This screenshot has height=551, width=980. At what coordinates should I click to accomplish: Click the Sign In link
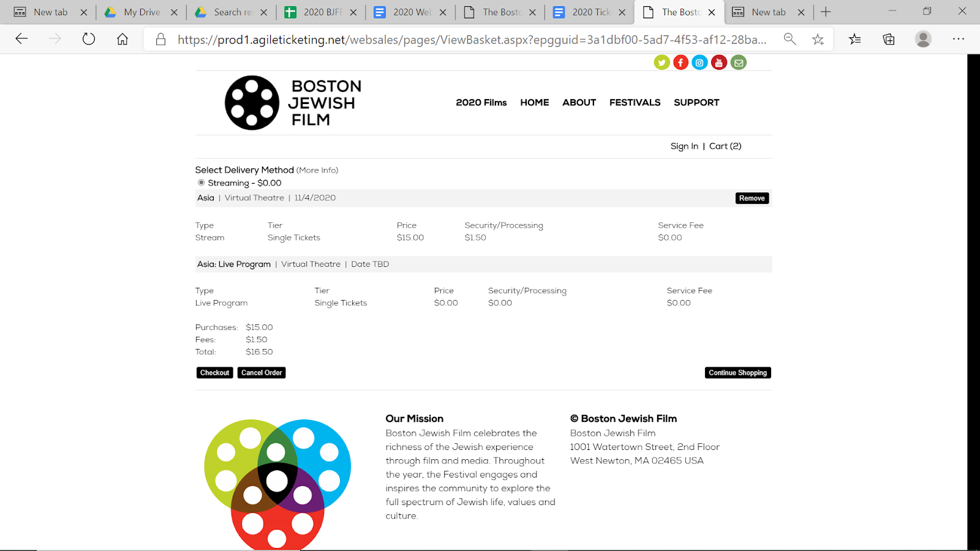pyautogui.click(x=684, y=146)
